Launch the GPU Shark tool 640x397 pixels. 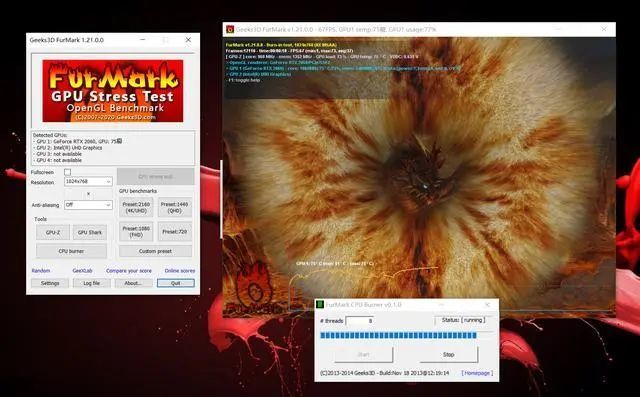(90, 232)
